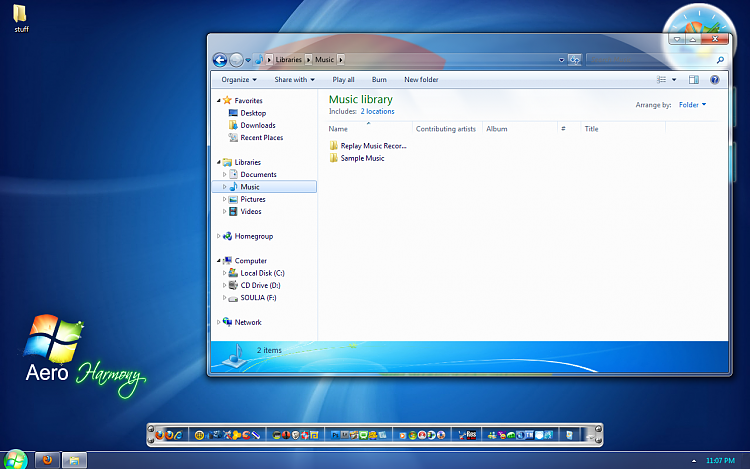Sort by Name column header

(370, 129)
